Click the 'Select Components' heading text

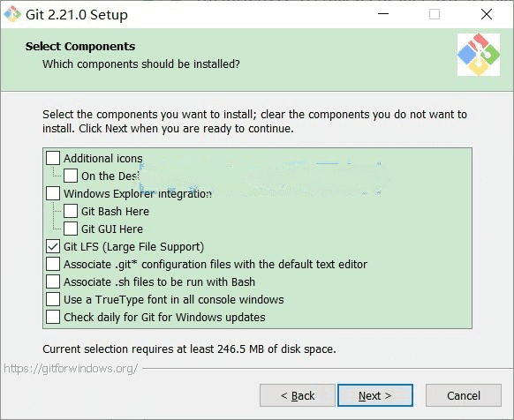coord(80,46)
